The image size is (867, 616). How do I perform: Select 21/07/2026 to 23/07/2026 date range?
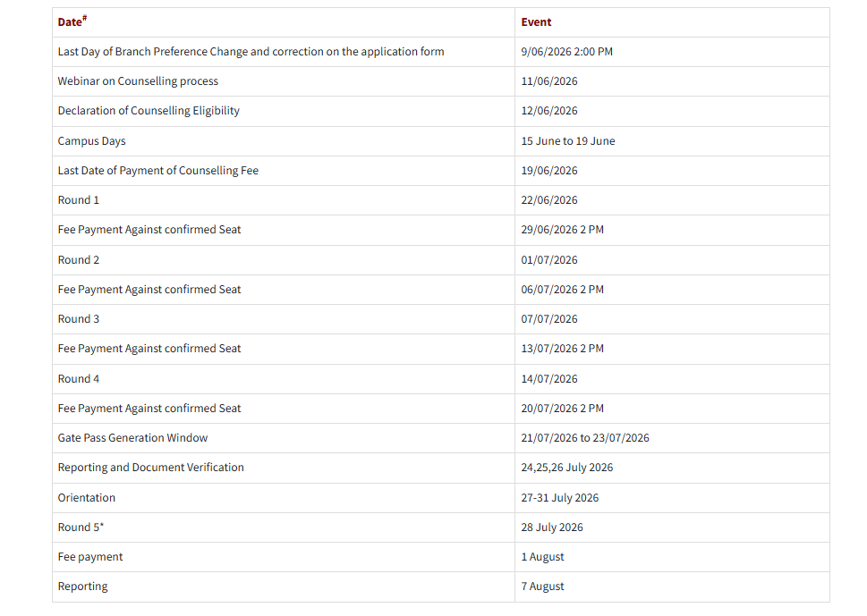[585, 437]
